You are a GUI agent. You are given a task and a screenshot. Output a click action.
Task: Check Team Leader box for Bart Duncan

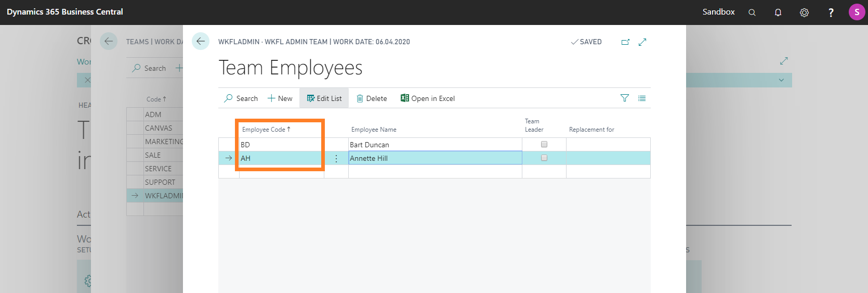pos(544,144)
